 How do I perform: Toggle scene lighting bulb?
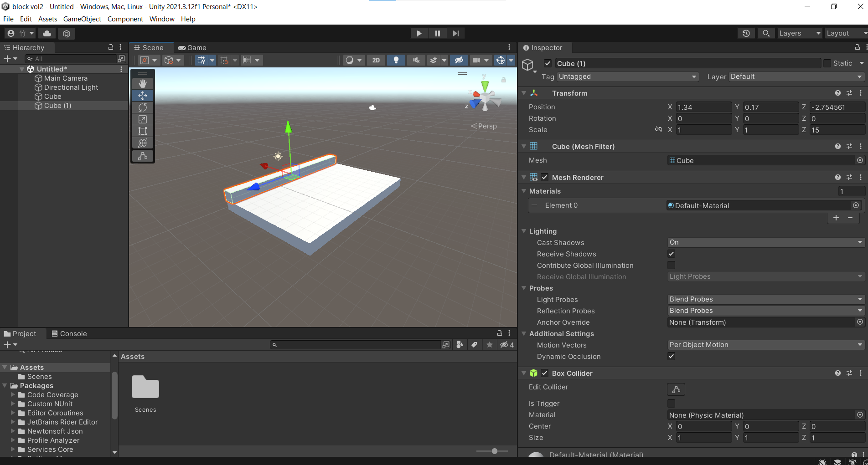pos(396,60)
